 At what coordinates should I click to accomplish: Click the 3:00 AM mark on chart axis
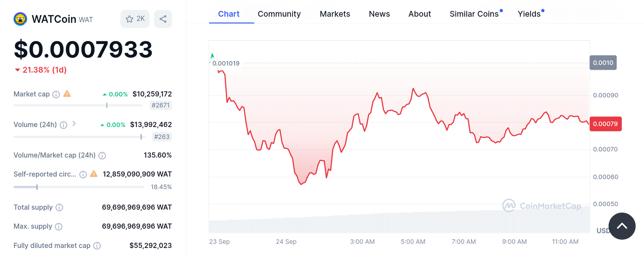coord(362,242)
